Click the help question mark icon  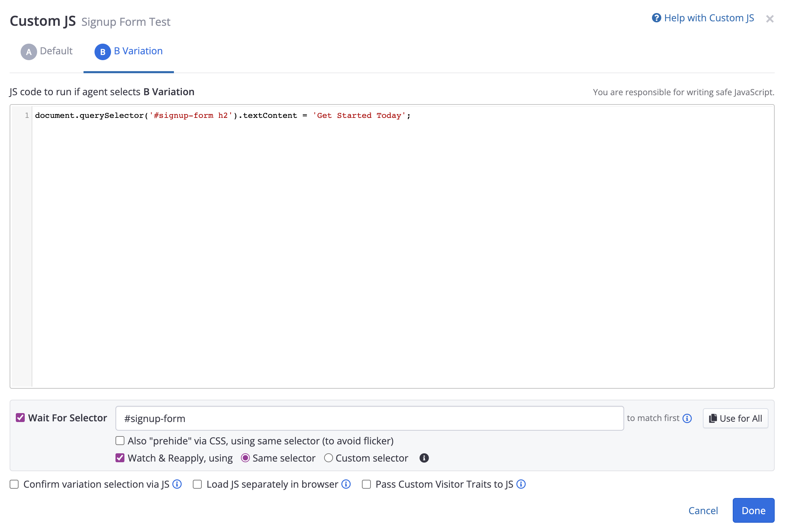tap(656, 18)
